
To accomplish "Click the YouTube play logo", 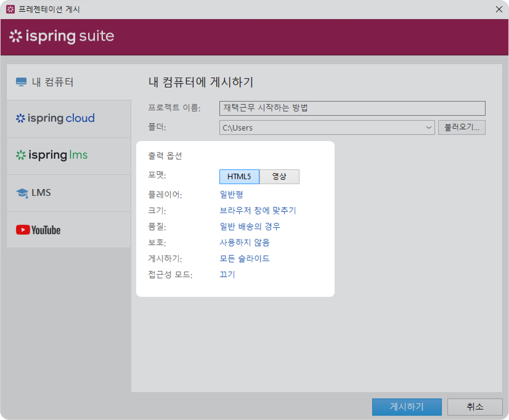I will pyautogui.click(x=23, y=230).
